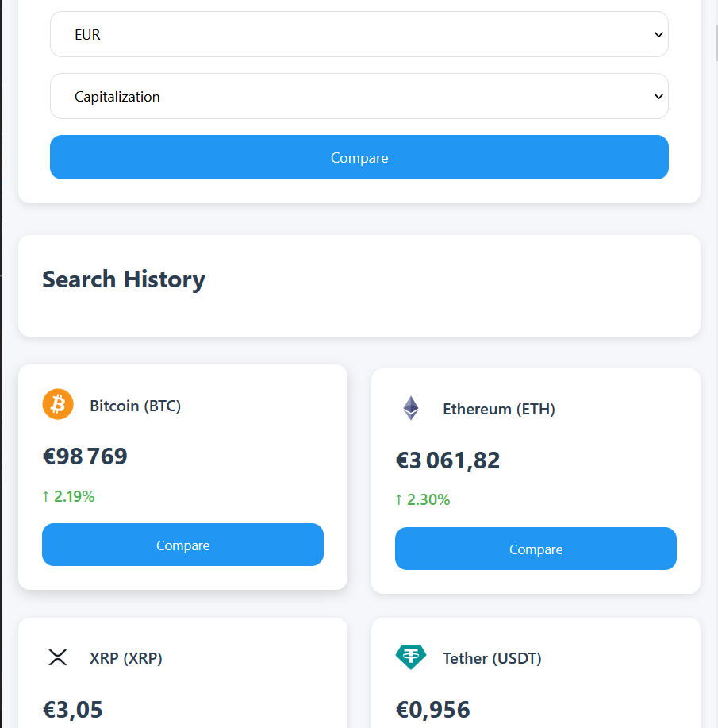Click the Bitcoin orange logo icon
Image resolution: width=718 pixels, height=728 pixels.
(58, 405)
